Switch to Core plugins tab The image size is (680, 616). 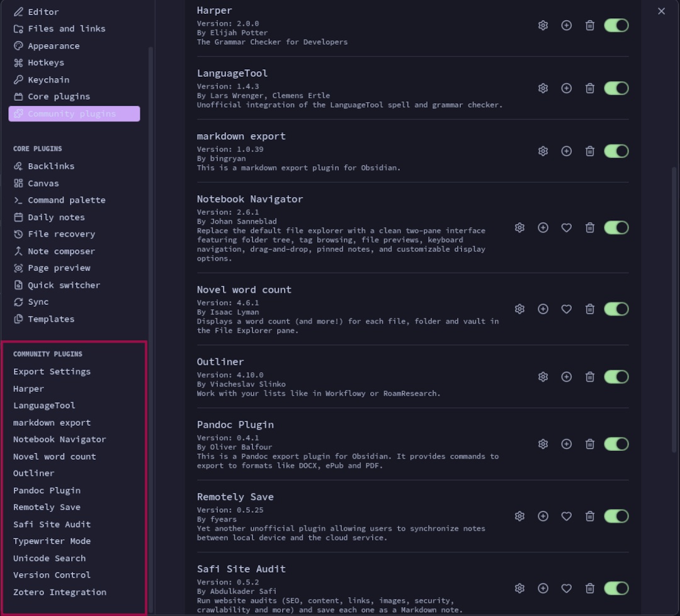point(74,97)
